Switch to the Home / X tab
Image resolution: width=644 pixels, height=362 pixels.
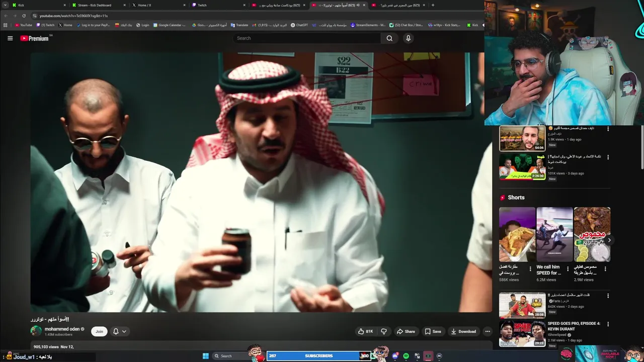coord(158,5)
